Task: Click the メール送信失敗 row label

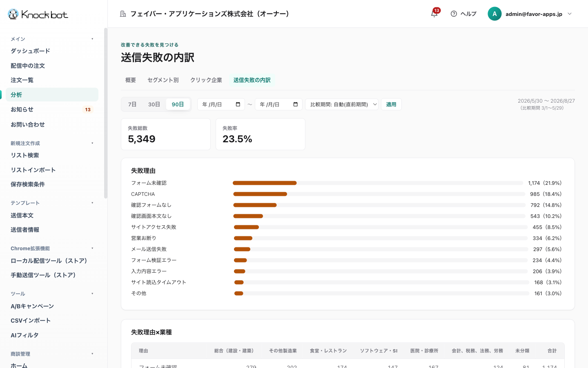Action: pyautogui.click(x=149, y=249)
